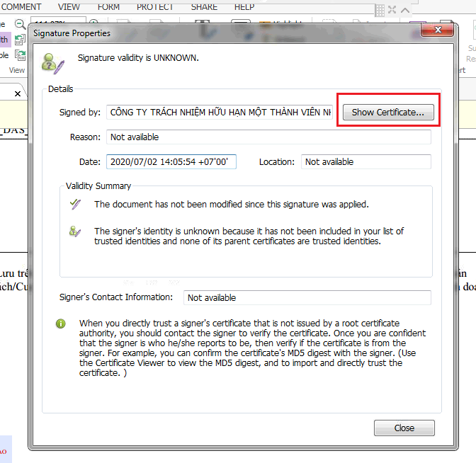Screen dimensions: 476x463
Task: Close the Signature Properties dialog via Close button
Action: [404, 428]
